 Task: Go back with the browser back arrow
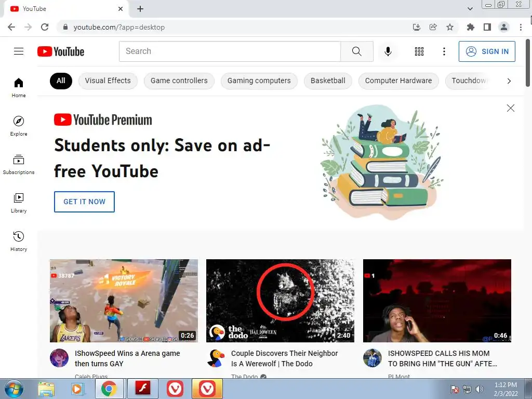[11, 27]
